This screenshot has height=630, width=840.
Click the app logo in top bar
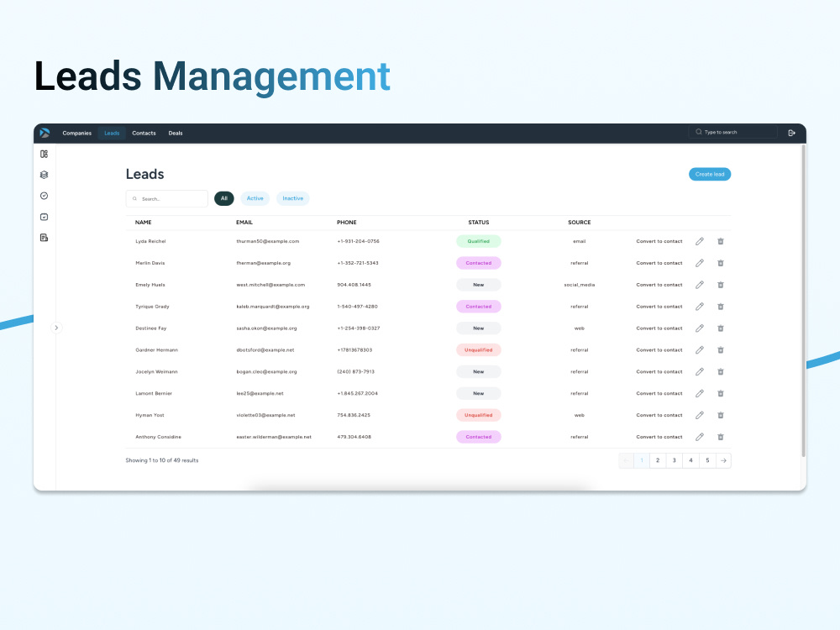coord(45,133)
